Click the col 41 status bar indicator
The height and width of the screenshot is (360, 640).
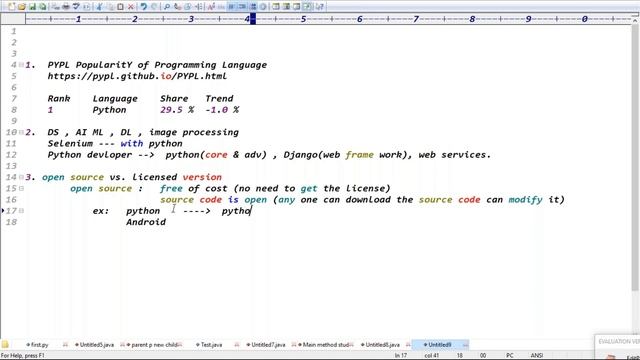[x=431, y=356]
